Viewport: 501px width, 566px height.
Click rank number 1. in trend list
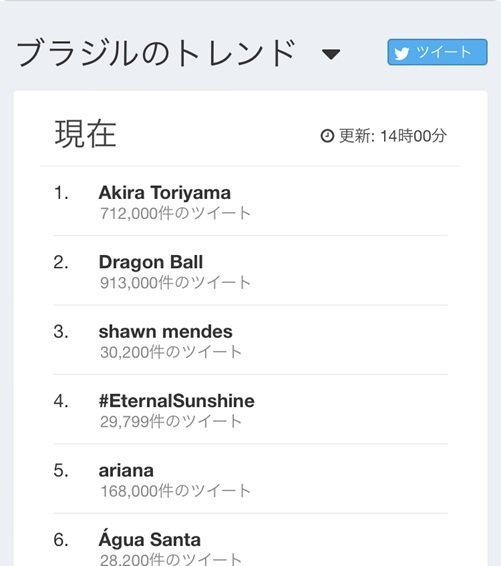coord(61,193)
